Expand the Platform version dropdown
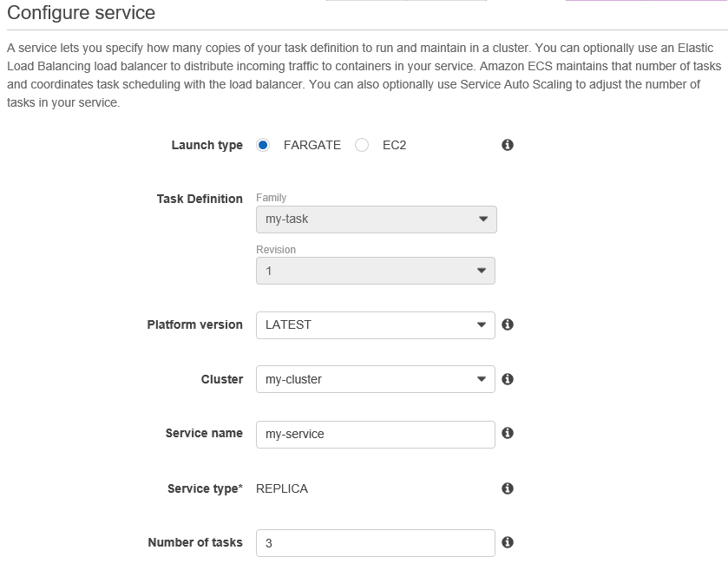This screenshot has height=570, width=728. [376, 325]
